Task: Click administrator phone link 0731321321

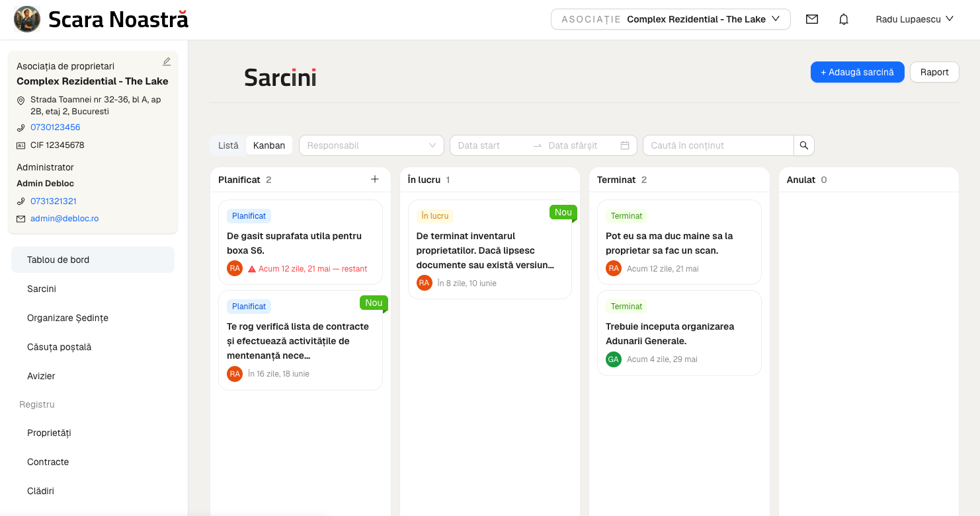Action: [x=54, y=201]
